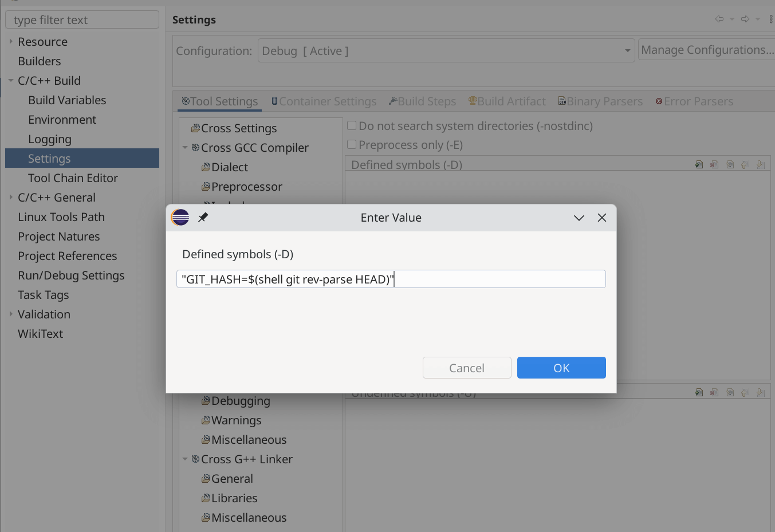Expand the Resource tree item
Screen dimensions: 775x532
[x=10, y=41]
